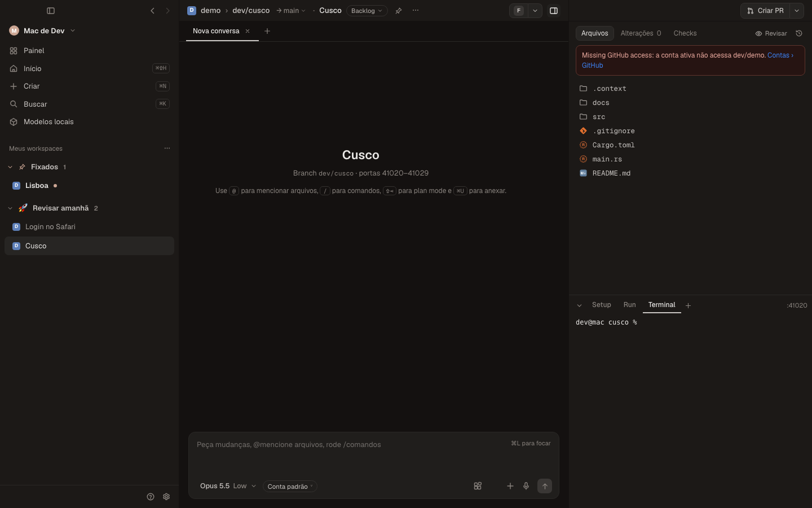Viewport: 812px width, 508px height.
Task: Pin the Cusco workspace
Action: point(399,11)
